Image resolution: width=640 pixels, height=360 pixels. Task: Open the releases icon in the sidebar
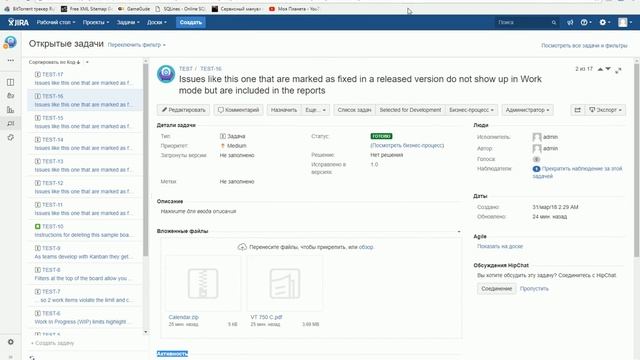pos(11,96)
